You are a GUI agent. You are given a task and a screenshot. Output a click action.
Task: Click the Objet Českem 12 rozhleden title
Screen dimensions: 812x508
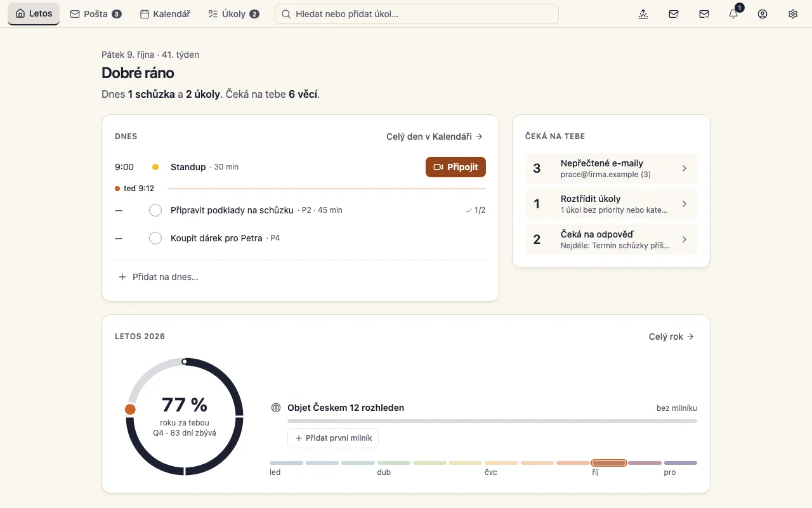[x=346, y=408]
